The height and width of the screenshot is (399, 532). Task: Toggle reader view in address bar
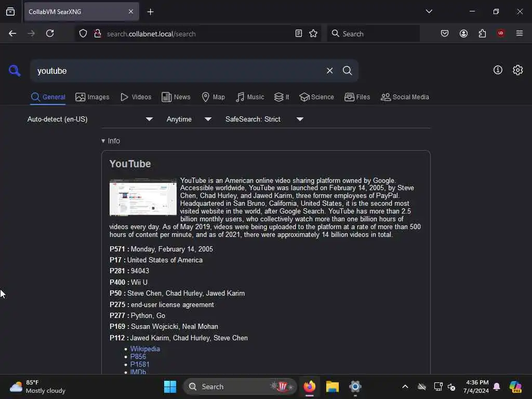(299, 33)
